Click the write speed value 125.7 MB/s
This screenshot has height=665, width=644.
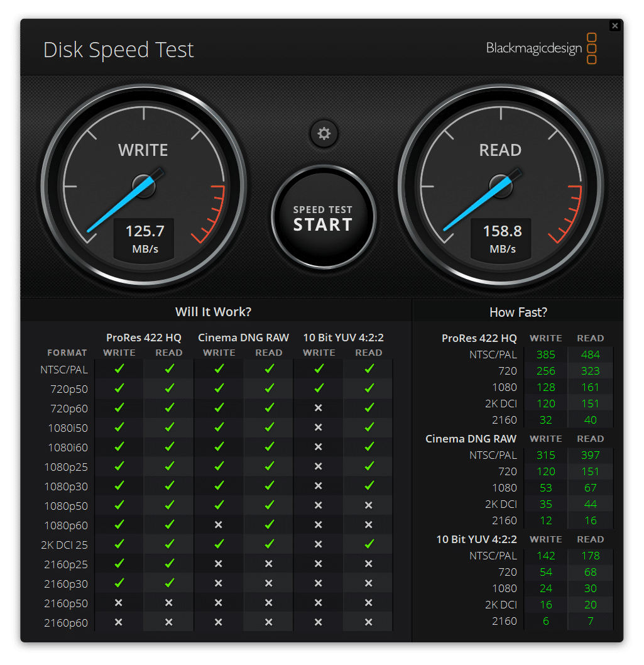point(145,238)
